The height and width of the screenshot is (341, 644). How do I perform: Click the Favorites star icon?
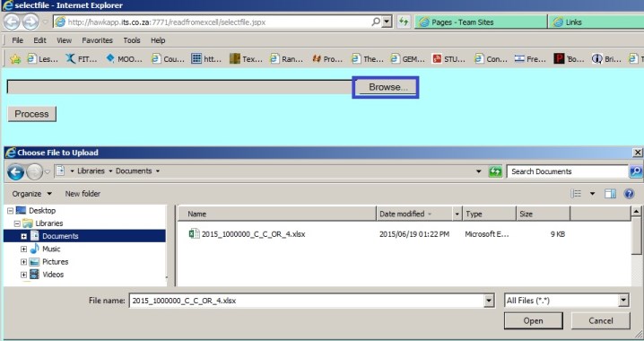pos(15,59)
